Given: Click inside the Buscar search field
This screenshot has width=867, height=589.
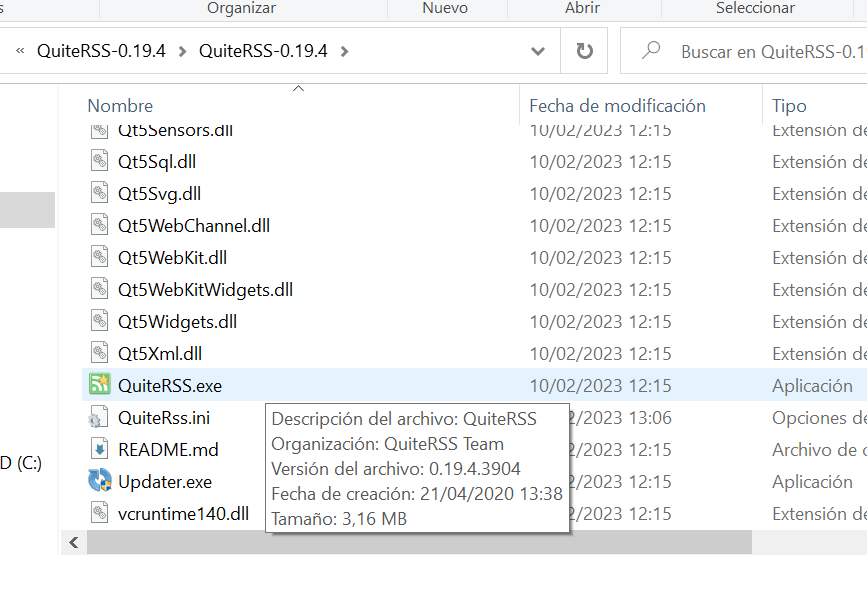Looking at the screenshot, I should pos(760,50).
